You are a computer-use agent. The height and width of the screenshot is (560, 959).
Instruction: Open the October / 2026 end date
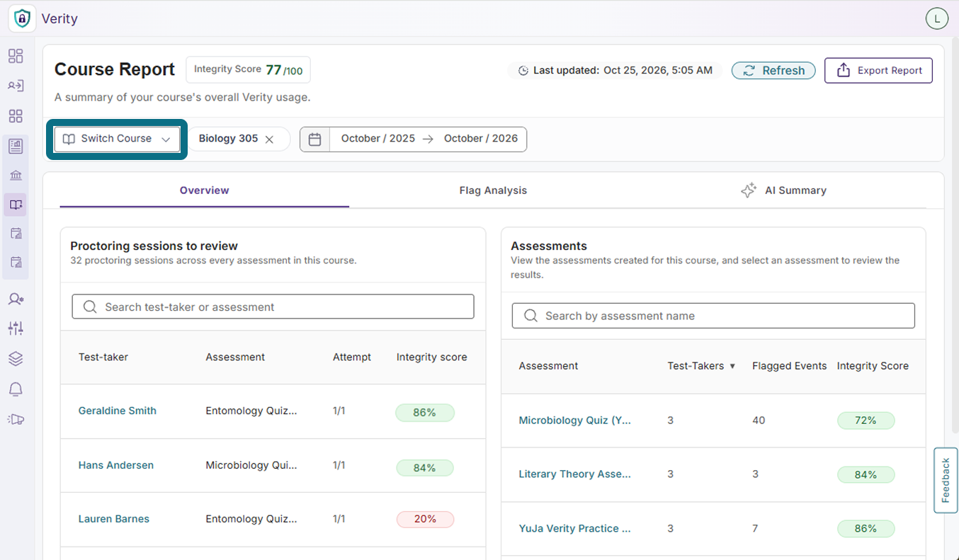pyautogui.click(x=481, y=139)
